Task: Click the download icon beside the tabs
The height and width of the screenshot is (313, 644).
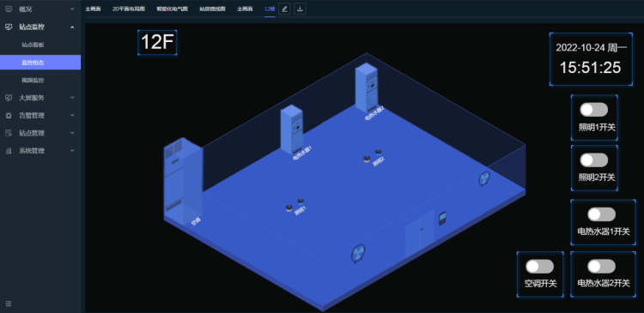Action: pos(301,9)
